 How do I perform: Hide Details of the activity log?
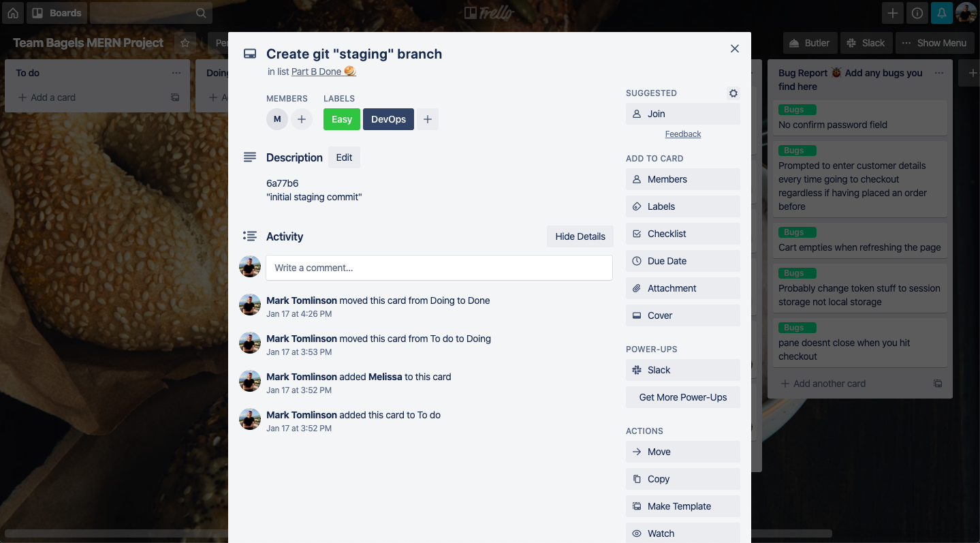click(x=580, y=236)
